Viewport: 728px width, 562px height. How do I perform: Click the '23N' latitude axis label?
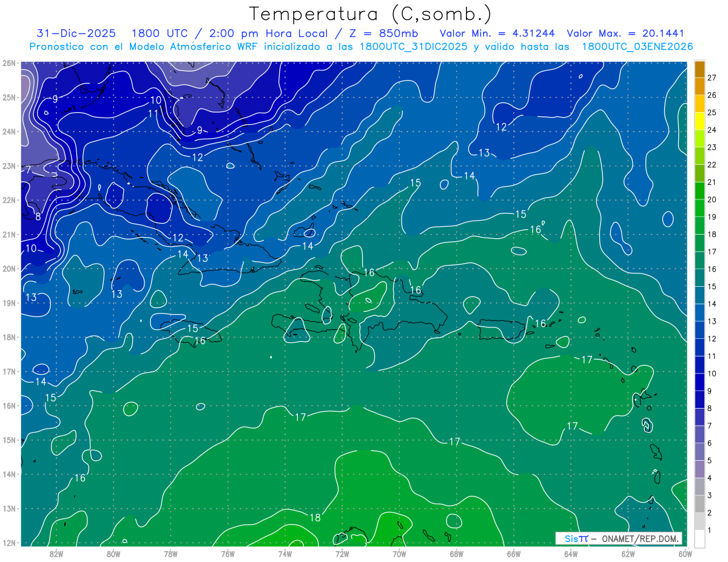coord(8,166)
